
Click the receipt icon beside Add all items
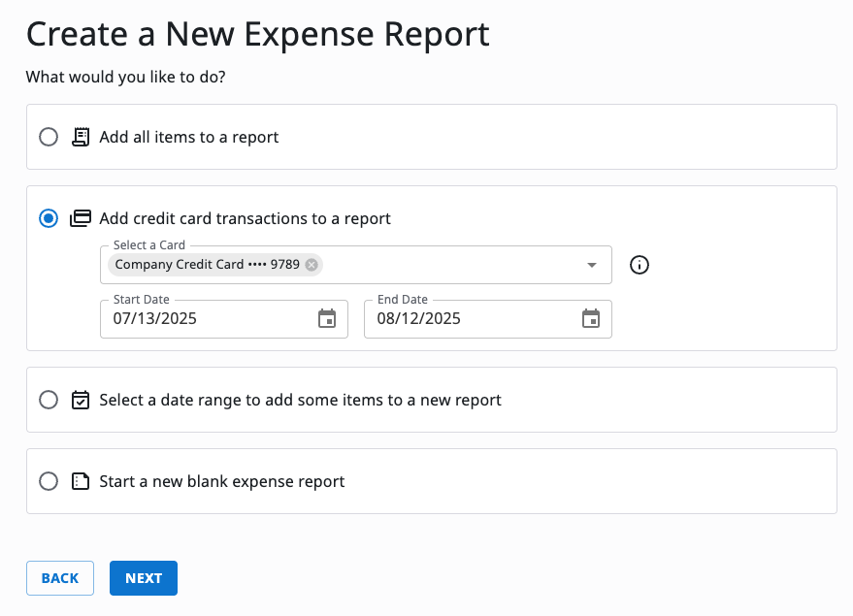pyautogui.click(x=81, y=137)
